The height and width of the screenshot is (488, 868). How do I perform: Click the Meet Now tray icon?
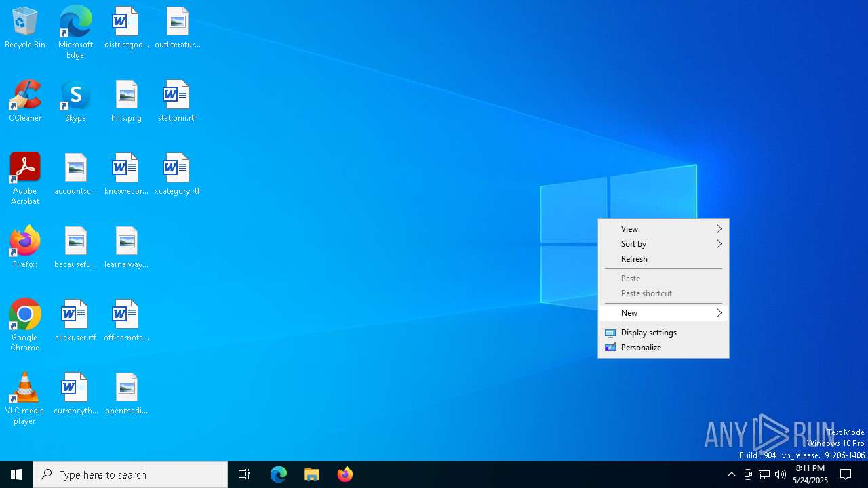(748, 474)
